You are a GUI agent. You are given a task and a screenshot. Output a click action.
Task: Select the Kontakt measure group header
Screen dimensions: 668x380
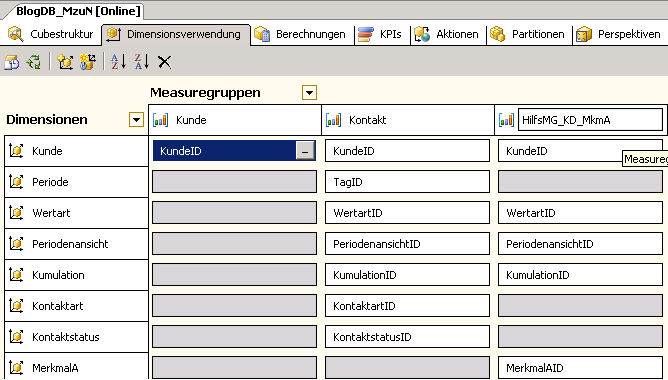point(408,120)
